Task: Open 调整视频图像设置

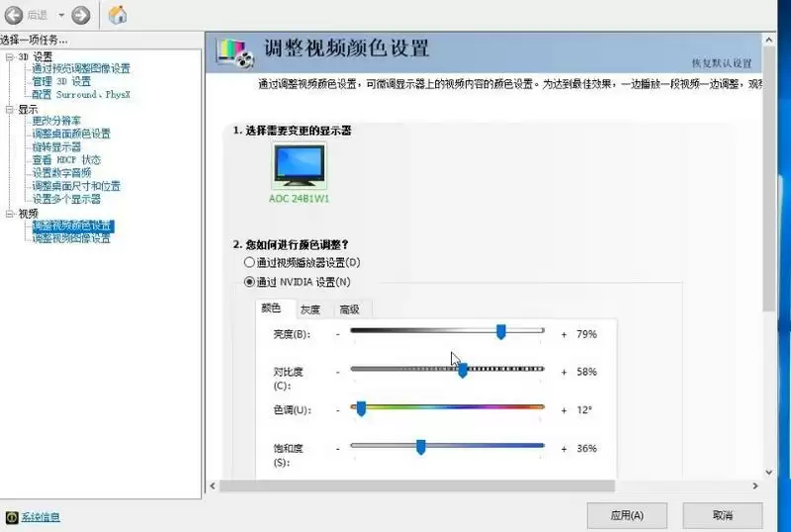Action: [x=71, y=238]
